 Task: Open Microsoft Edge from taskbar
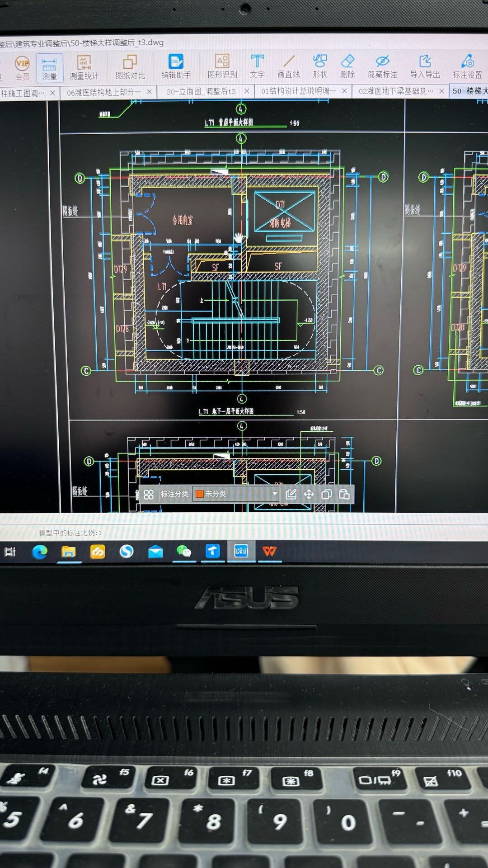(40, 552)
